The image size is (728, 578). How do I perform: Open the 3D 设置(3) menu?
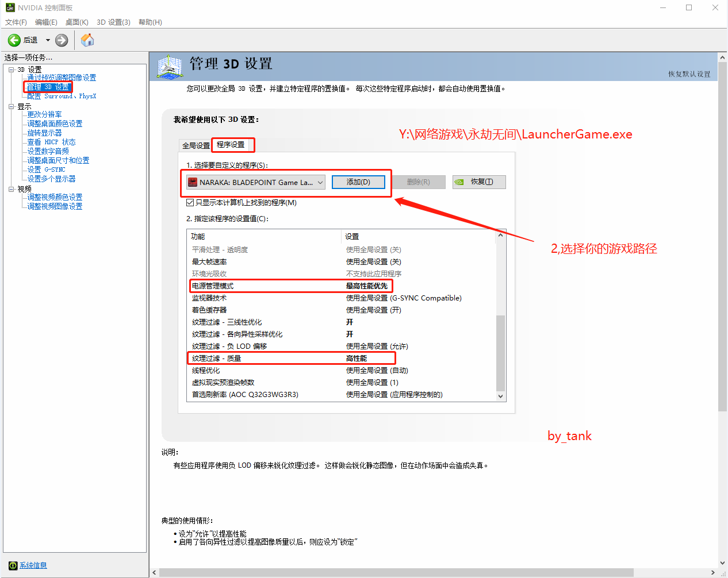[113, 22]
